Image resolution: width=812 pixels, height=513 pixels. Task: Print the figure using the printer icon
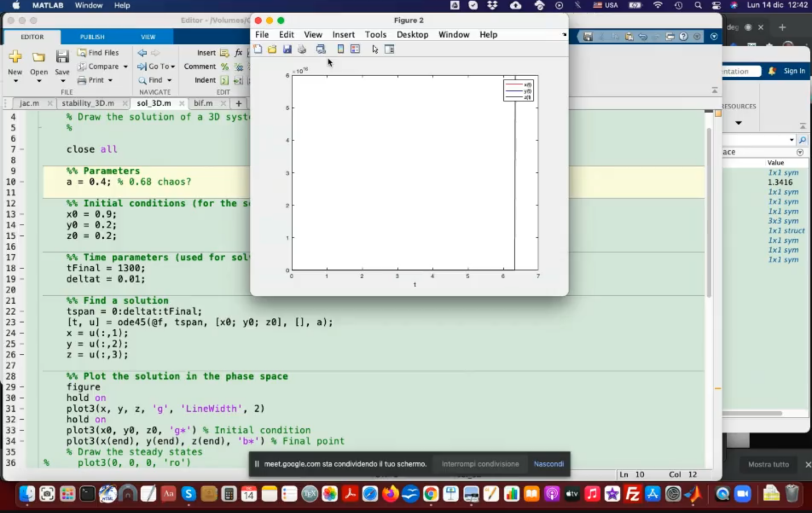click(x=302, y=49)
